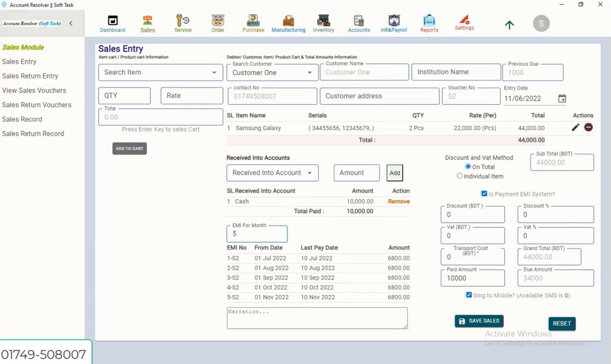Click the Inventory module icon

(323, 23)
